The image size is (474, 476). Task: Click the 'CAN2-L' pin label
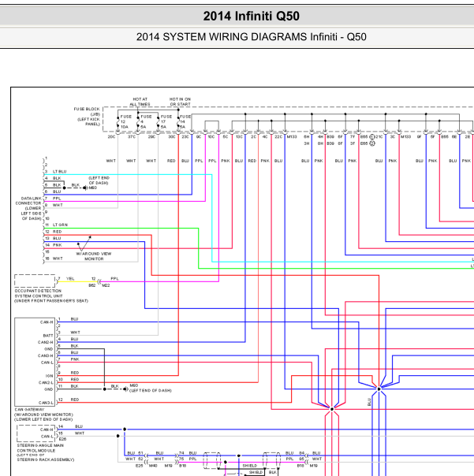[46, 382]
